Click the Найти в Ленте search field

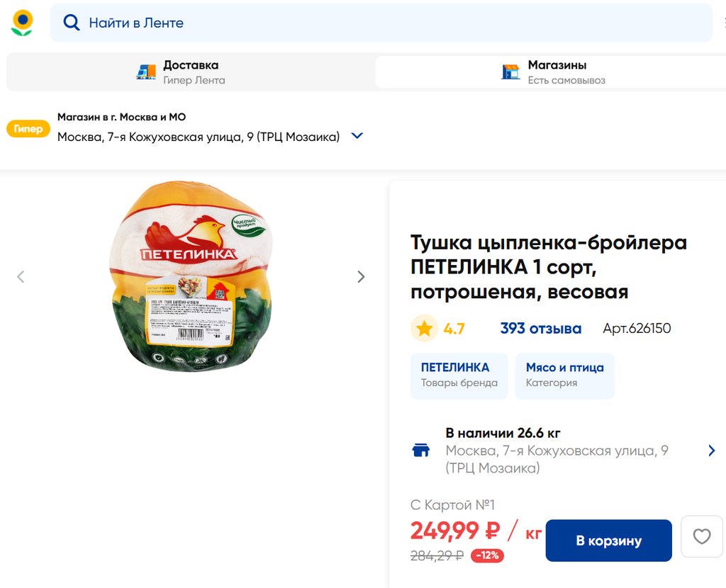tap(390, 23)
